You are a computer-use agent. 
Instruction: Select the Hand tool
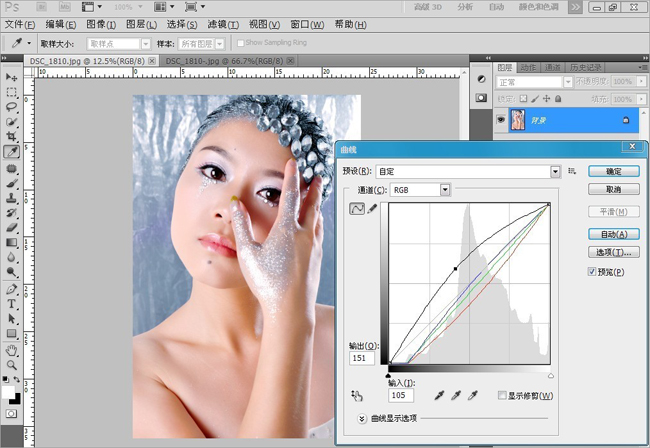[12, 351]
